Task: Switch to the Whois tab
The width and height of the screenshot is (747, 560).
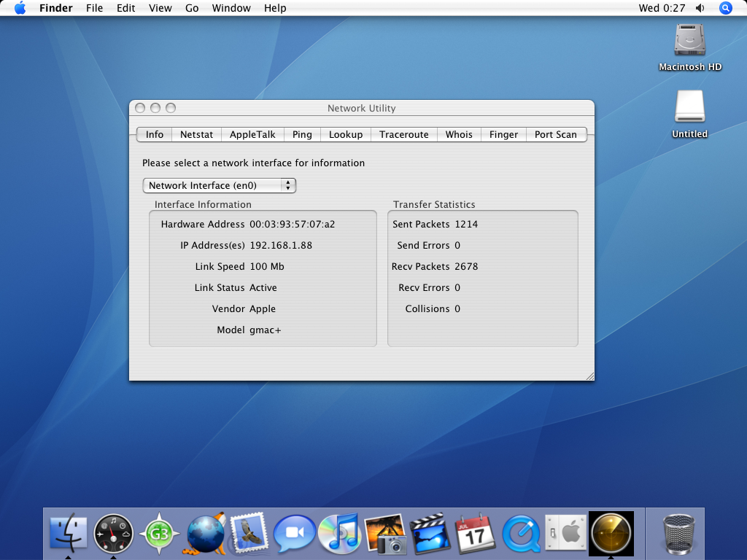Action: tap(460, 135)
